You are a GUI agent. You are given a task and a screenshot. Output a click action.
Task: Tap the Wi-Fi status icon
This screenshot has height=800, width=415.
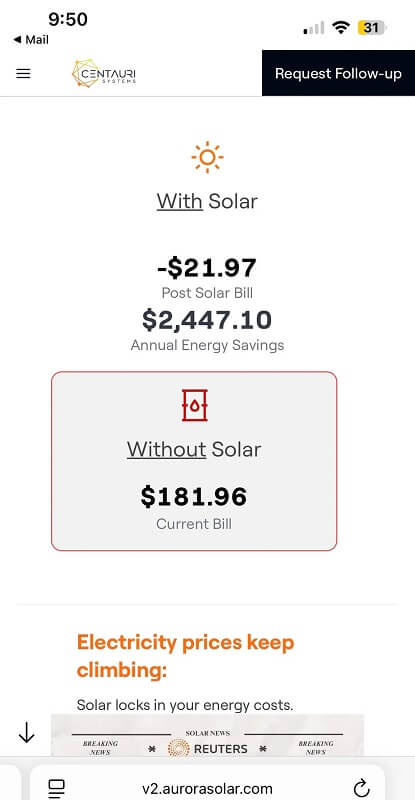tap(340, 28)
